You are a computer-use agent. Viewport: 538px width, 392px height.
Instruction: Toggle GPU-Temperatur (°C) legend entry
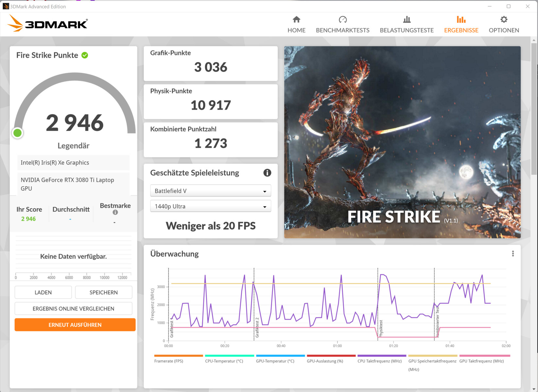click(280, 359)
